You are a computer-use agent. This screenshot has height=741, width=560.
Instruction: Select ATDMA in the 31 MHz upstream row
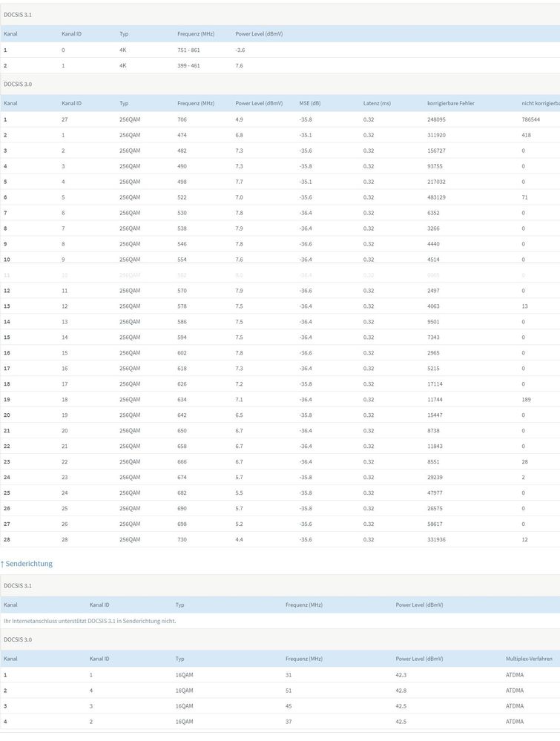coord(515,675)
